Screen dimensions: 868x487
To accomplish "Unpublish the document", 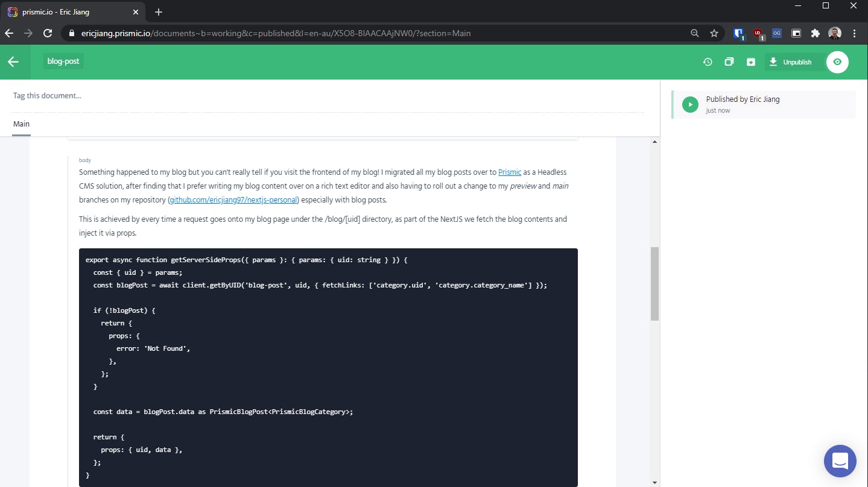I will tap(791, 62).
